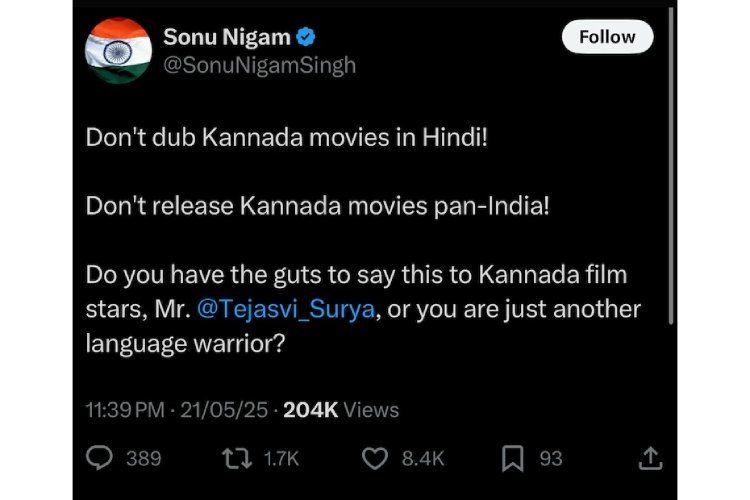Click the 389 replies count
This screenshot has width=750, height=500.
(x=144, y=458)
